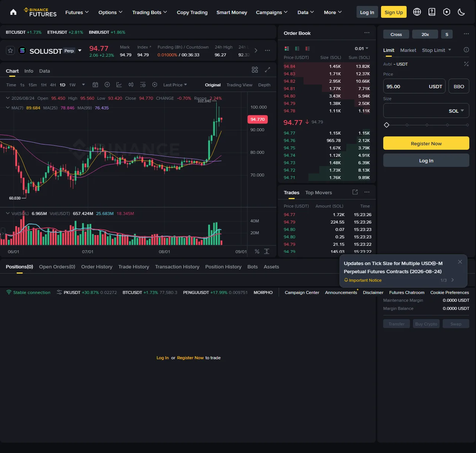
Task: Show both bids and asks in order book
Action: [287, 49]
